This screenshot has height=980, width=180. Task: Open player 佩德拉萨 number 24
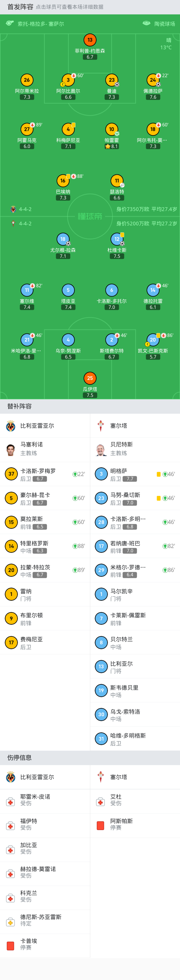coord(153,80)
